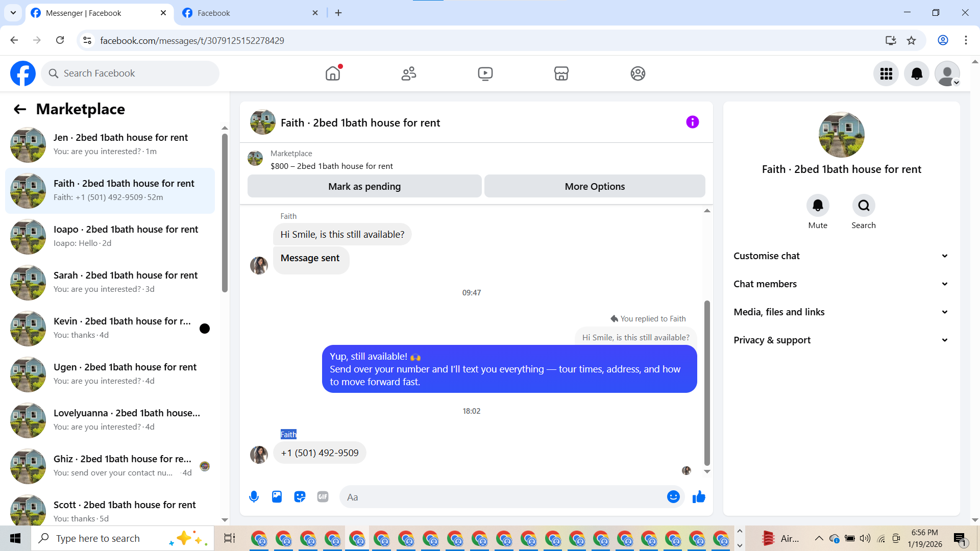
Task: Expand the Chat members section
Action: click(x=841, y=284)
